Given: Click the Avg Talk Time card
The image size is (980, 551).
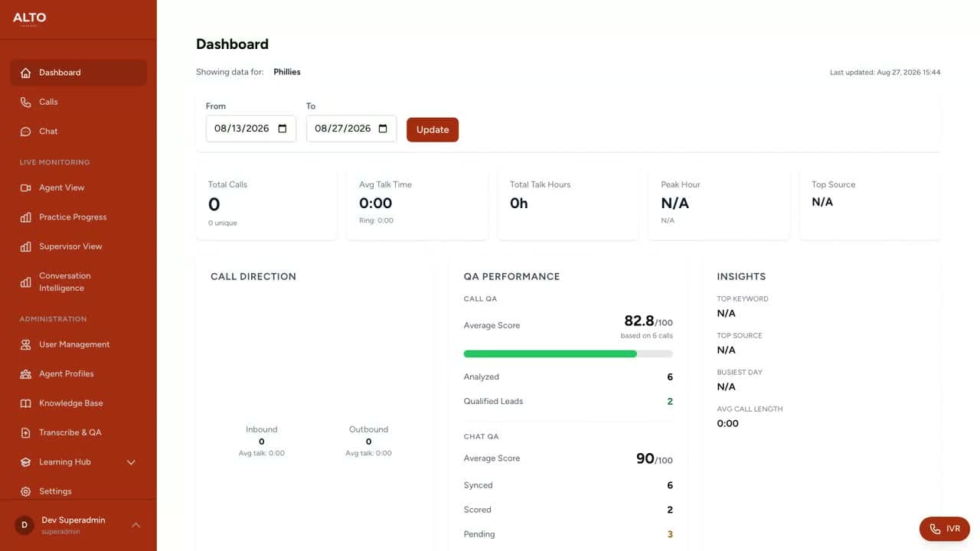Looking at the screenshot, I should click(417, 205).
